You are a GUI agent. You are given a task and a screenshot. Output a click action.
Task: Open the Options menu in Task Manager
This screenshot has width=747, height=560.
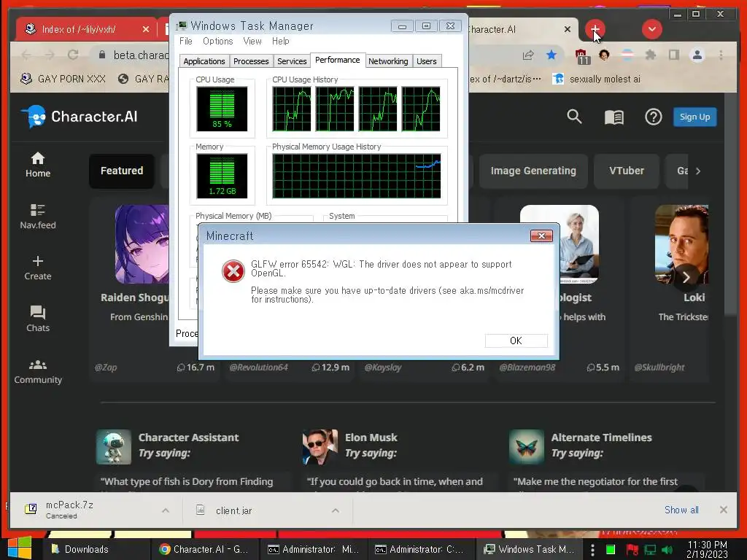coord(217,42)
